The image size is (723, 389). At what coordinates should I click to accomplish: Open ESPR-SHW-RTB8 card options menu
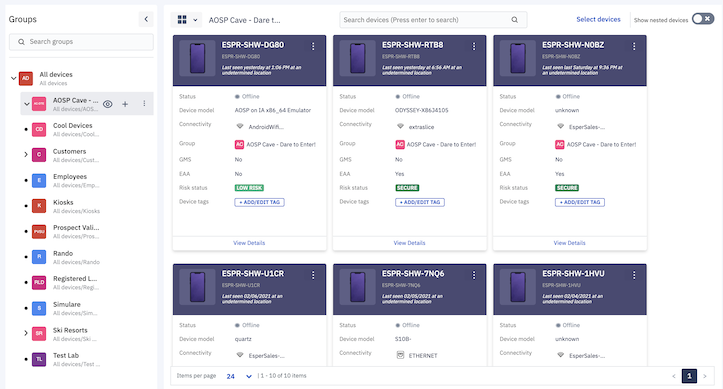474,46
